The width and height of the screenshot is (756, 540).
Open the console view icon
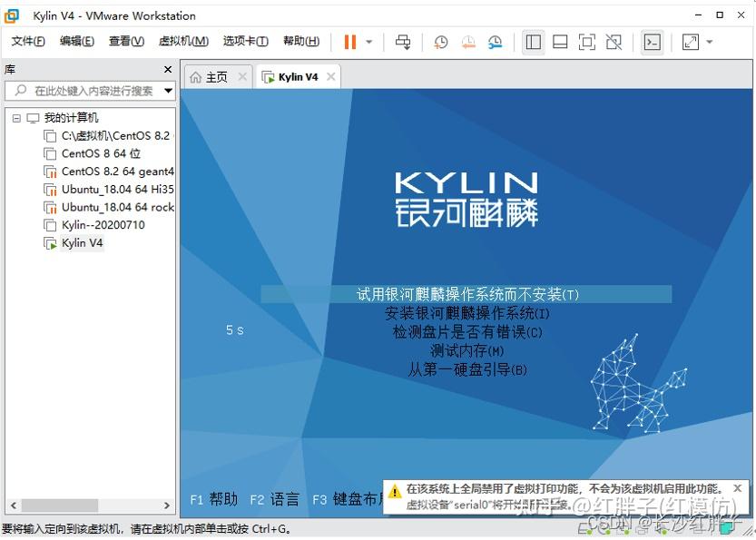click(652, 42)
